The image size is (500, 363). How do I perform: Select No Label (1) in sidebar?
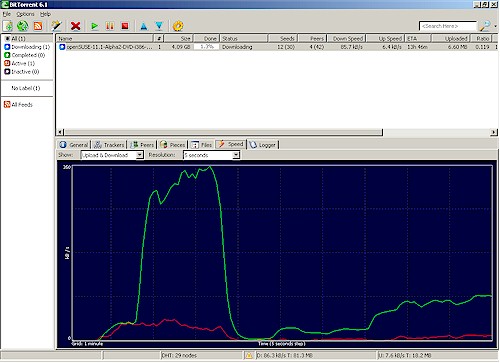click(26, 88)
